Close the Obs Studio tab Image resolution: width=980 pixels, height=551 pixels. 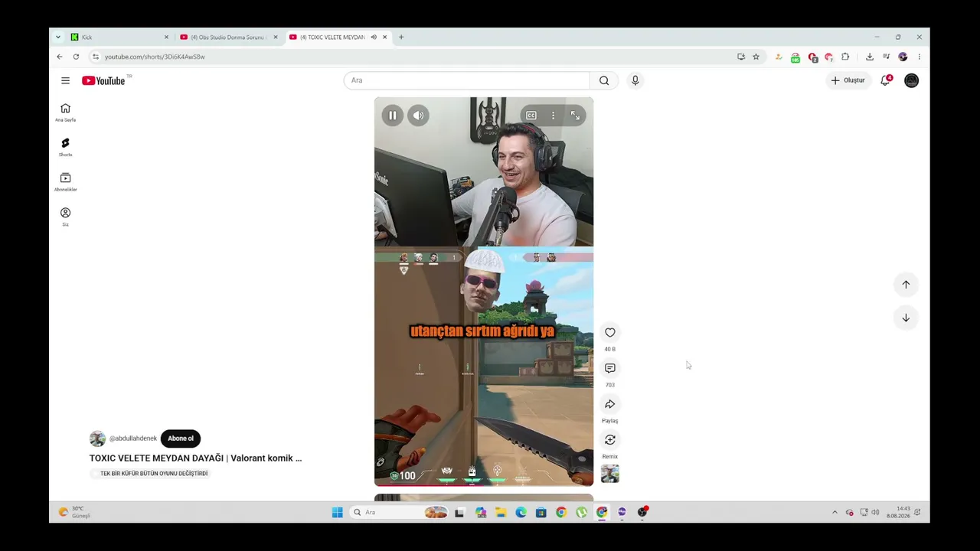pyautogui.click(x=276, y=37)
